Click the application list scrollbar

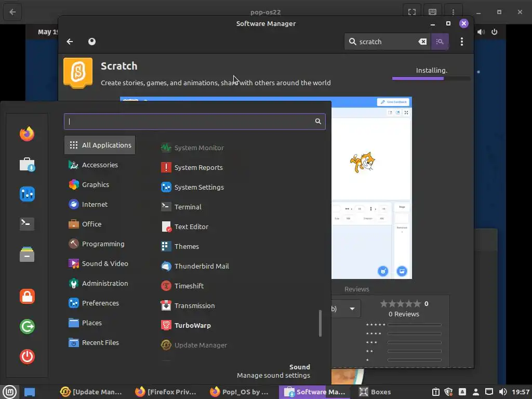[x=320, y=323]
